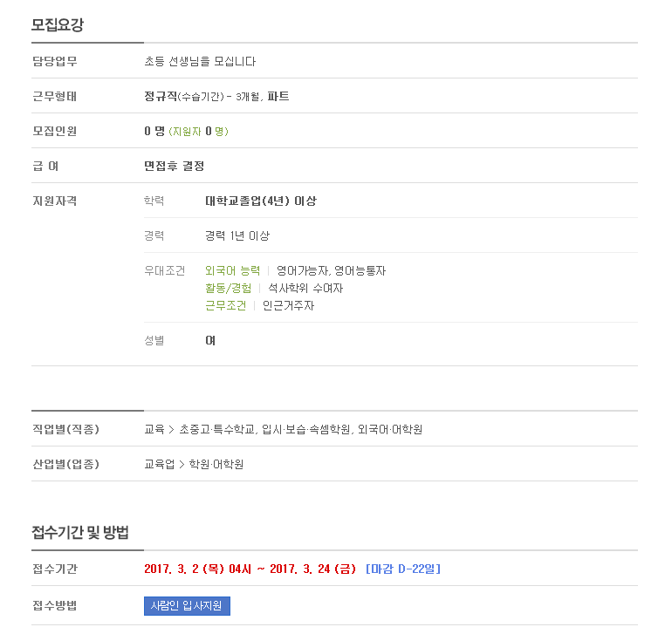Click the application start date 2017. 3. 2

pyautogui.click(x=171, y=569)
